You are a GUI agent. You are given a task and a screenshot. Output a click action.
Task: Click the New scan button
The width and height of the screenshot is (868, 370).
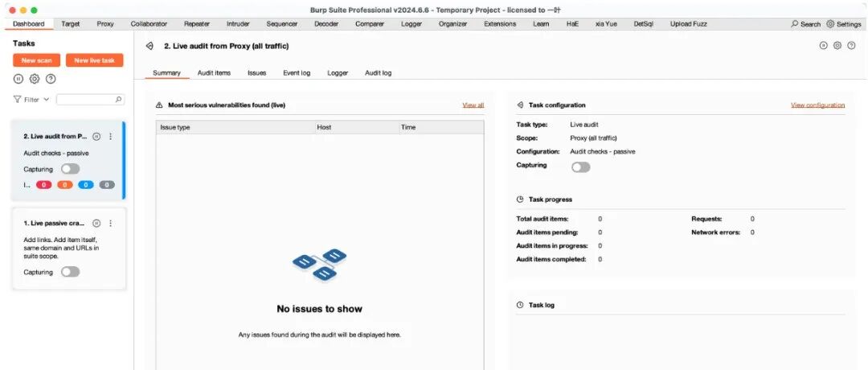point(36,60)
